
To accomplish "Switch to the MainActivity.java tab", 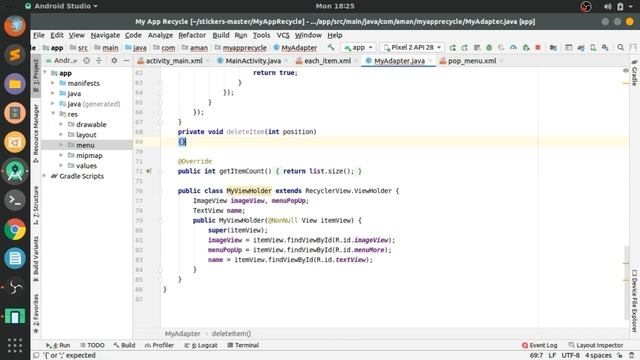I will point(253,61).
